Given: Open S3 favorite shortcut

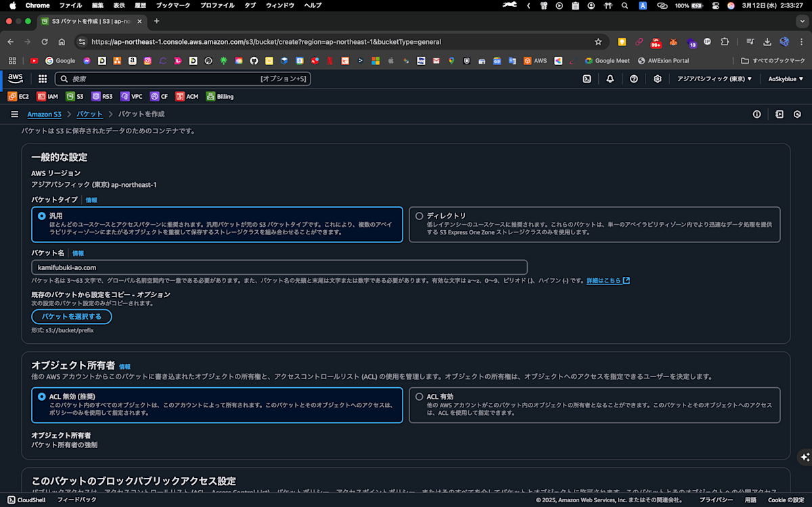Looking at the screenshot, I should pos(74,96).
